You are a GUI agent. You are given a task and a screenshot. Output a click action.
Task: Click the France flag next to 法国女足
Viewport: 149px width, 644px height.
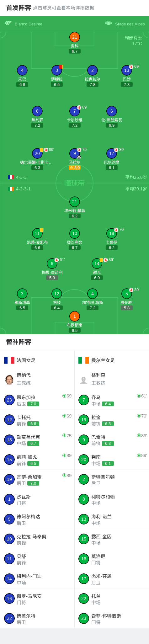(x=9, y=360)
